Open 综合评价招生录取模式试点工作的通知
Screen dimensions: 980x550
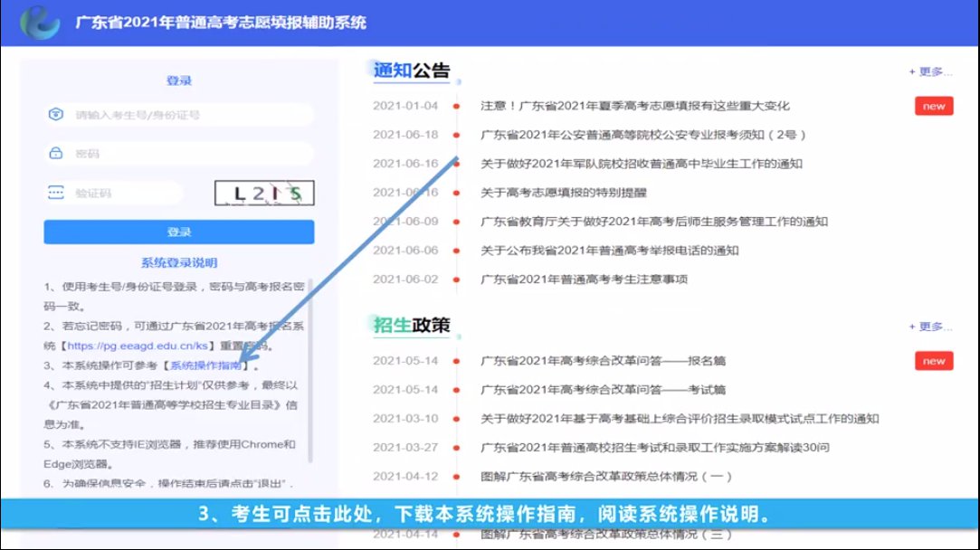(x=680, y=419)
